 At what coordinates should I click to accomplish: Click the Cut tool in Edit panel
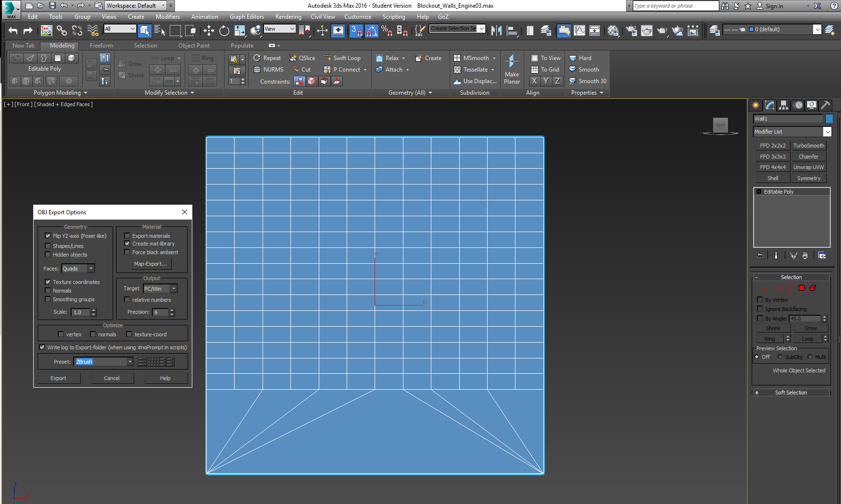pyautogui.click(x=301, y=70)
